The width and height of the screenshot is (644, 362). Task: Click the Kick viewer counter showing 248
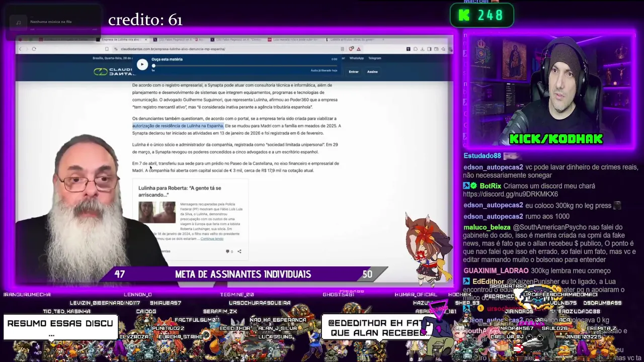481,16
